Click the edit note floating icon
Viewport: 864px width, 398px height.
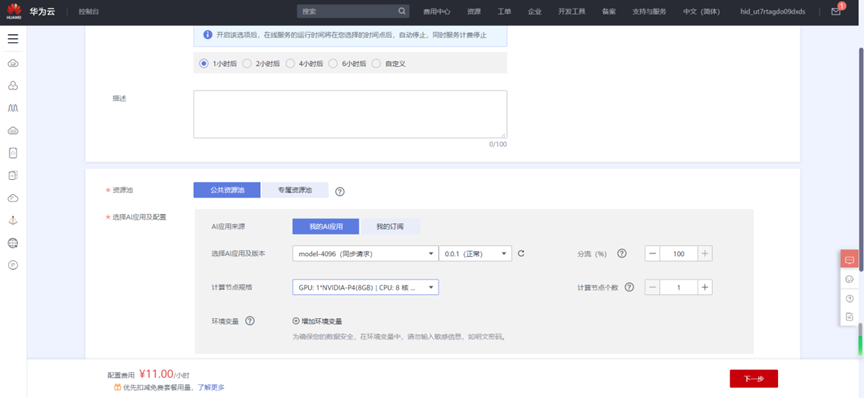click(x=849, y=316)
